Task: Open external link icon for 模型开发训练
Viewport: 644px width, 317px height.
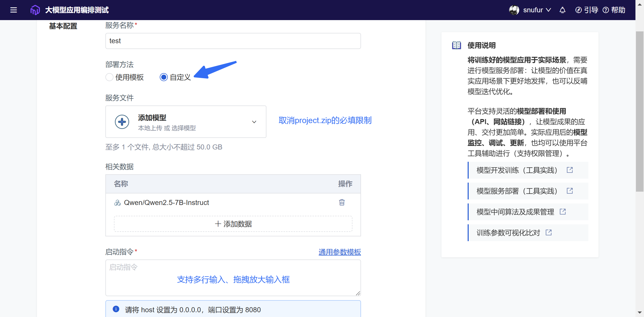Action: (x=570, y=170)
